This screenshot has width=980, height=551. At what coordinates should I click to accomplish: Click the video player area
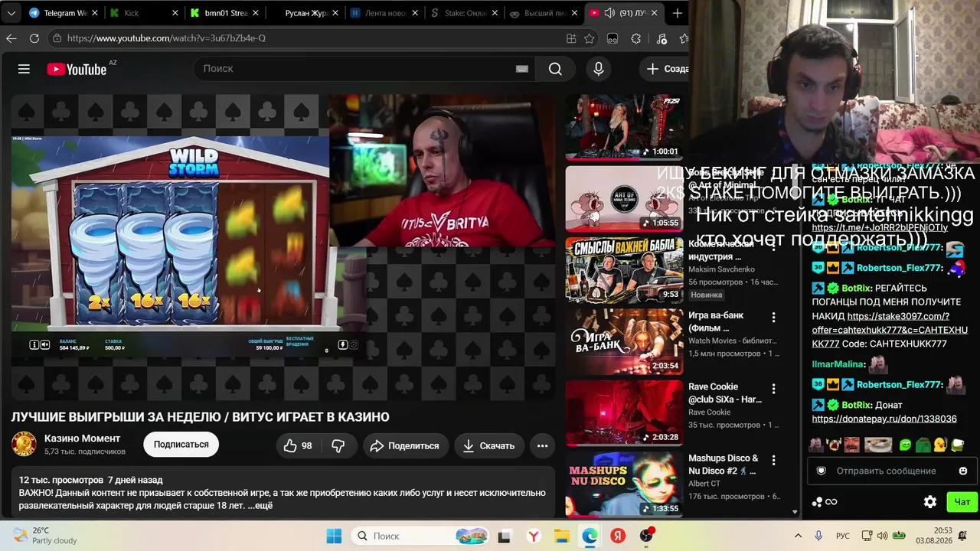(283, 246)
